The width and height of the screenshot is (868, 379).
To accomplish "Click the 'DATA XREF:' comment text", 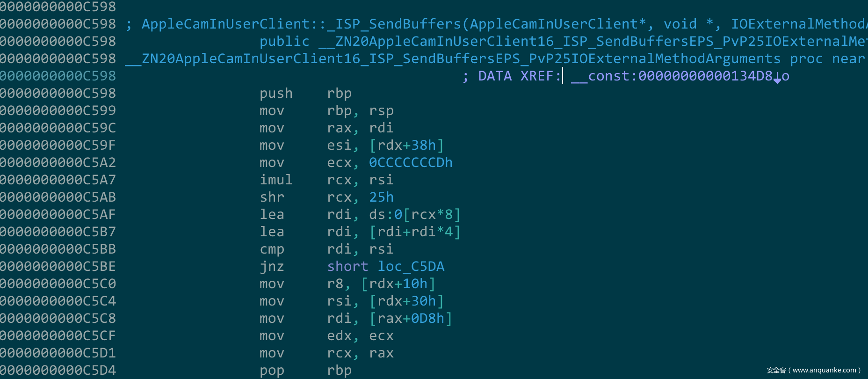I will (x=519, y=76).
